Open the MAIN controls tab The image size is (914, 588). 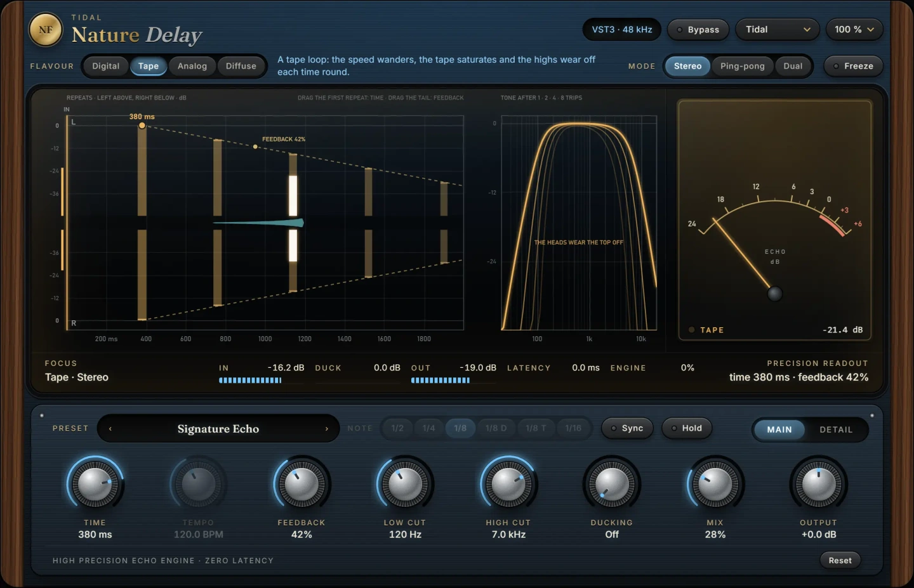click(x=779, y=429)
